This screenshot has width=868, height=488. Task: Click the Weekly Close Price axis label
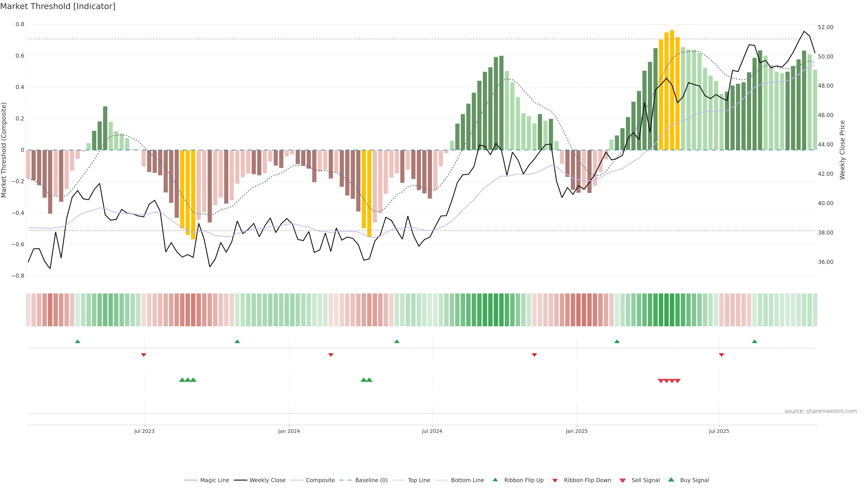click(x=842, y=150)
